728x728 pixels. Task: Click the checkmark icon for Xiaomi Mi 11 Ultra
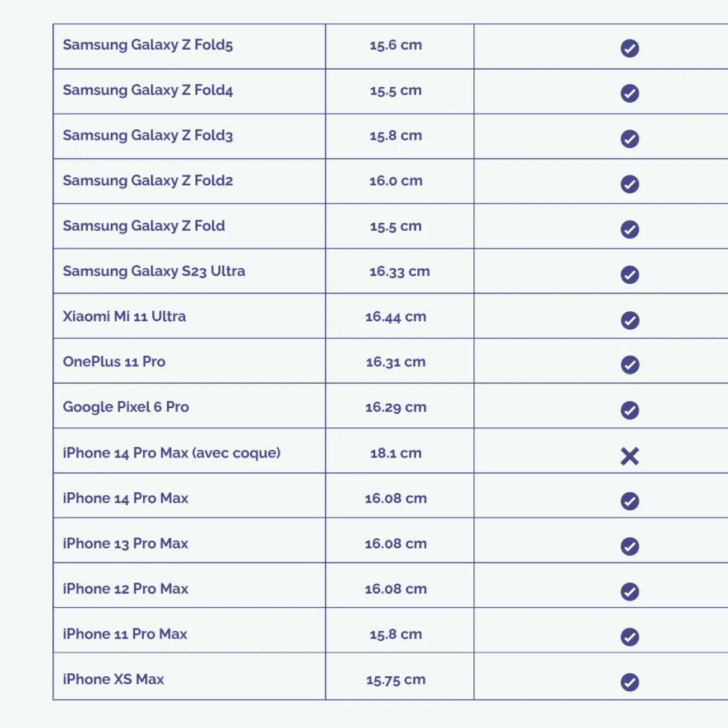tap(630, 320)
